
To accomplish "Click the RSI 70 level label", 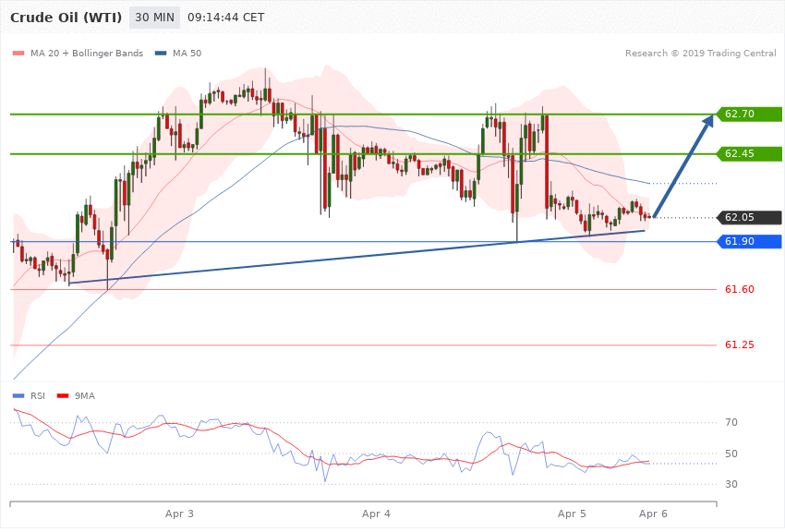I will pyautogui.click(x=731, y=423).
